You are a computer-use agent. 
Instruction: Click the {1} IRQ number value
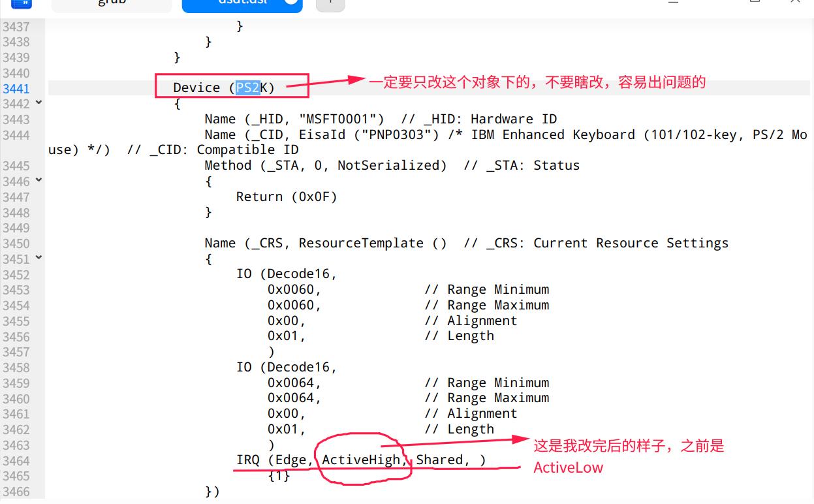(x=279, y=475)
